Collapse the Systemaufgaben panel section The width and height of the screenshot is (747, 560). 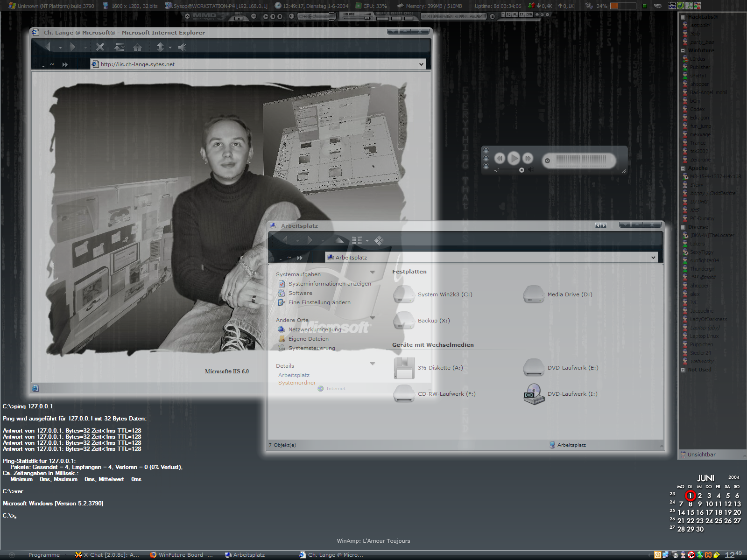pyautogui.click(x=372, y=272)
